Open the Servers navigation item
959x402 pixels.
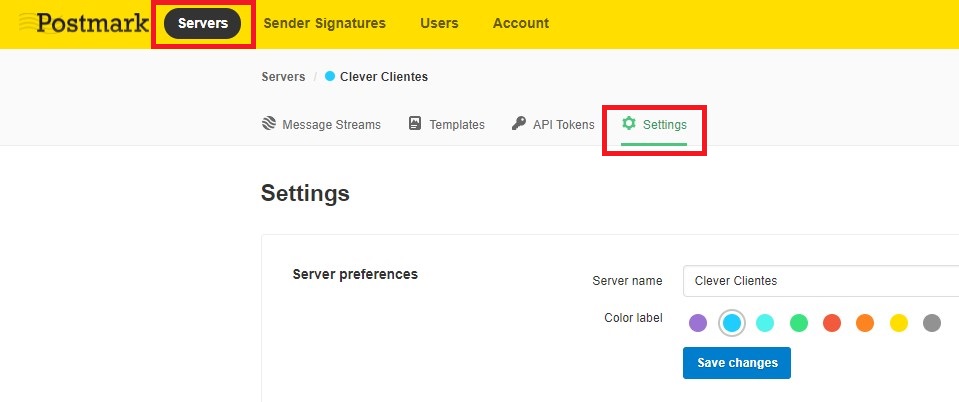pos(203,23)
